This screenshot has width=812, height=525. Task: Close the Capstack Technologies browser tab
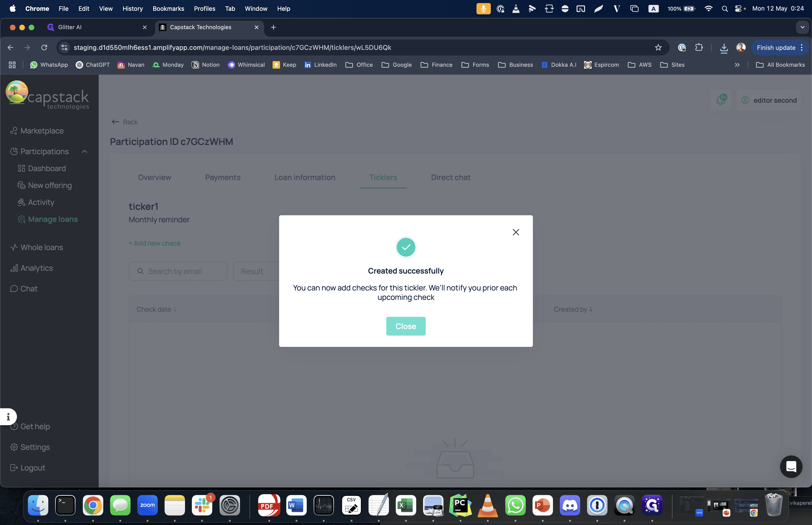[x=256, y=27]
